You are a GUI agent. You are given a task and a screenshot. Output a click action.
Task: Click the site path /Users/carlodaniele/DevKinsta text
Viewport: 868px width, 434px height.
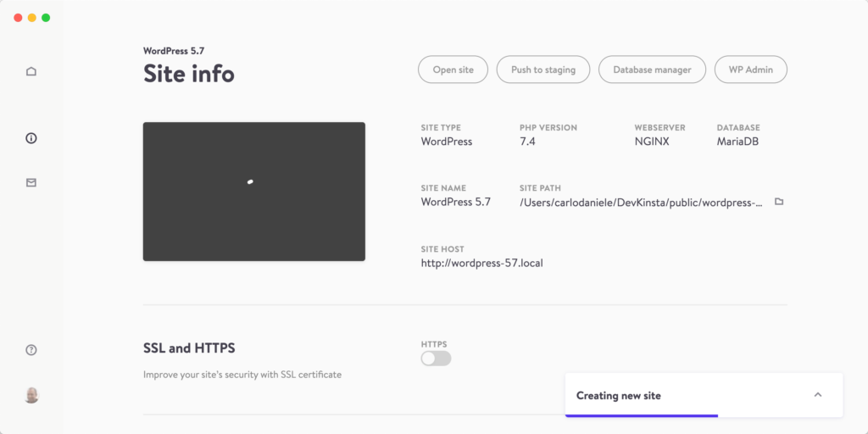[641, 203]
